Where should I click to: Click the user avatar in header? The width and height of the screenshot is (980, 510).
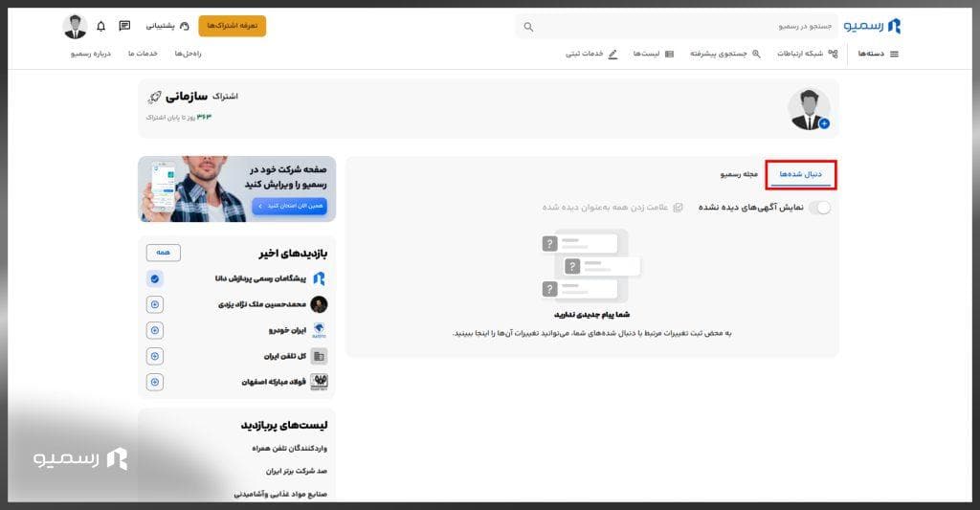[x=75, y=26]
